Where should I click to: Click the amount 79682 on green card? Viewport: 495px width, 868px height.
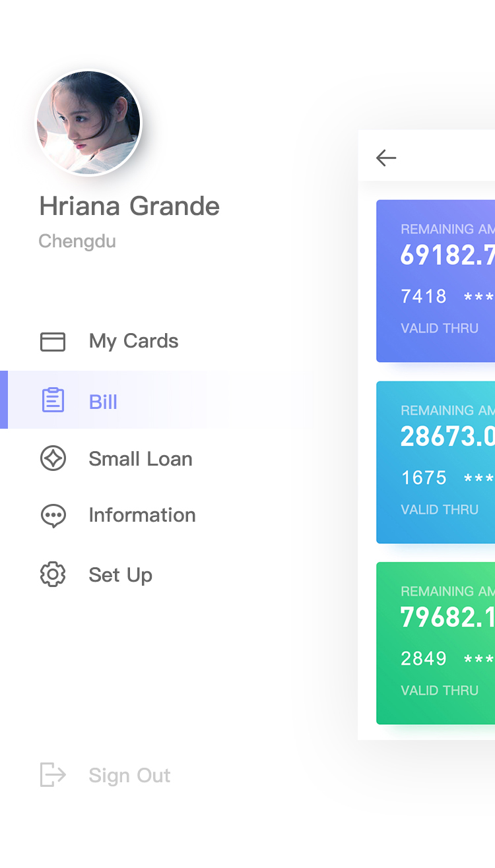click(x=447, y=617)
